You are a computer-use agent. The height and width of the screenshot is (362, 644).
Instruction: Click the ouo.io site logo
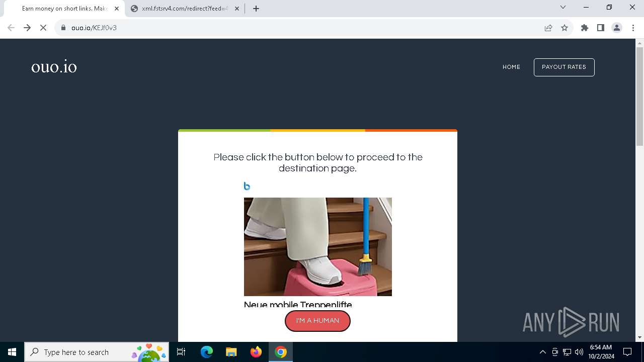[54, 67]
